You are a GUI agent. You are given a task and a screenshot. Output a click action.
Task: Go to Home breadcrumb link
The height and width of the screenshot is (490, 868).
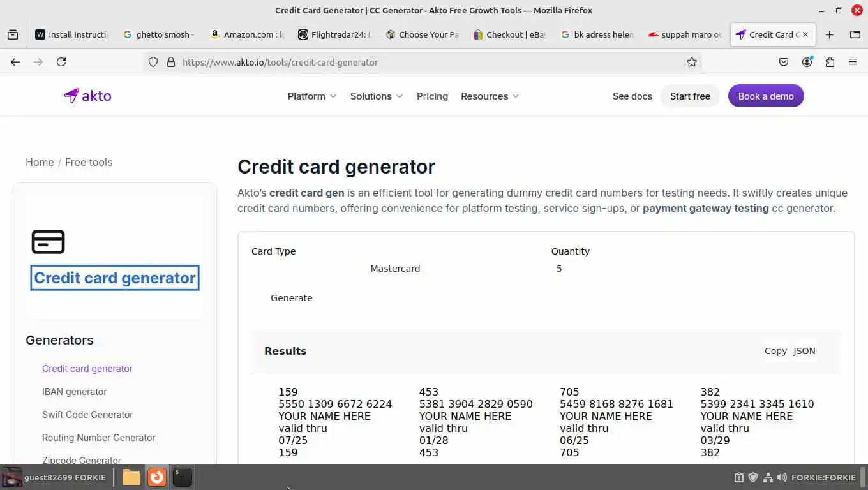40,162
